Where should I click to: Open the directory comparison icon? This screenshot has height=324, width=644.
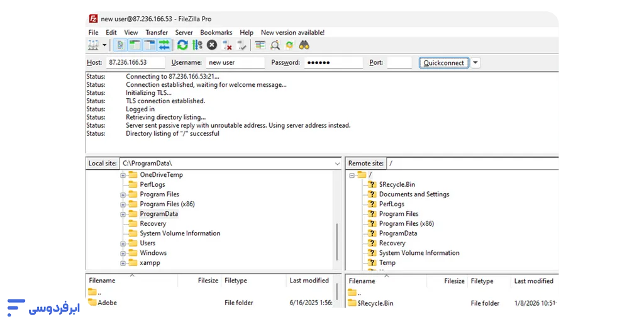(x=275, y=45)
